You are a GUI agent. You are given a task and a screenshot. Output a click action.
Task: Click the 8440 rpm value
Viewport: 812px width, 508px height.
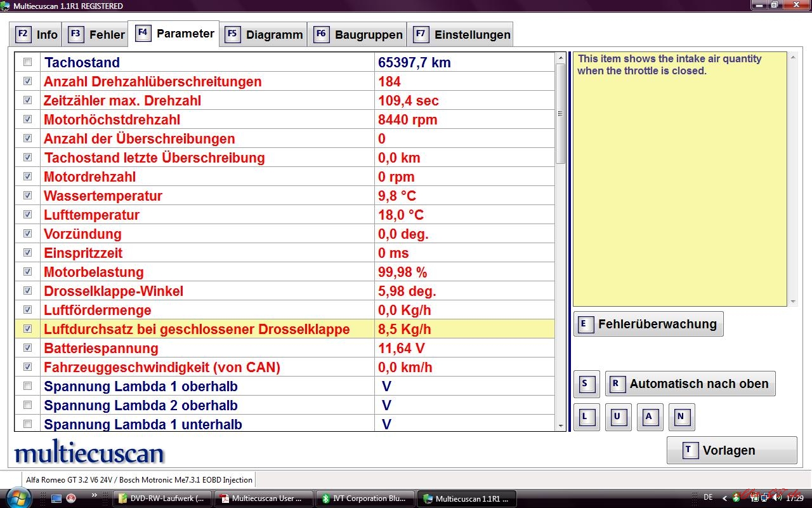tap(407, 119)
